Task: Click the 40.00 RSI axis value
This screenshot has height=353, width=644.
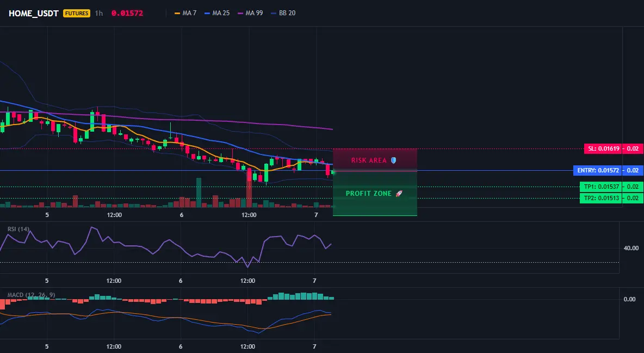Action: click(631, 248)
